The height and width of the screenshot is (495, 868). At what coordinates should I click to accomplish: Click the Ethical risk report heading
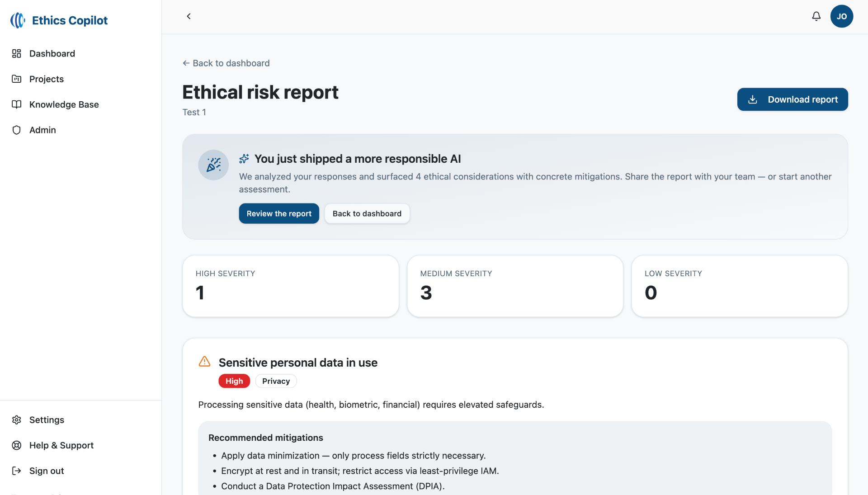click(260, 92)
